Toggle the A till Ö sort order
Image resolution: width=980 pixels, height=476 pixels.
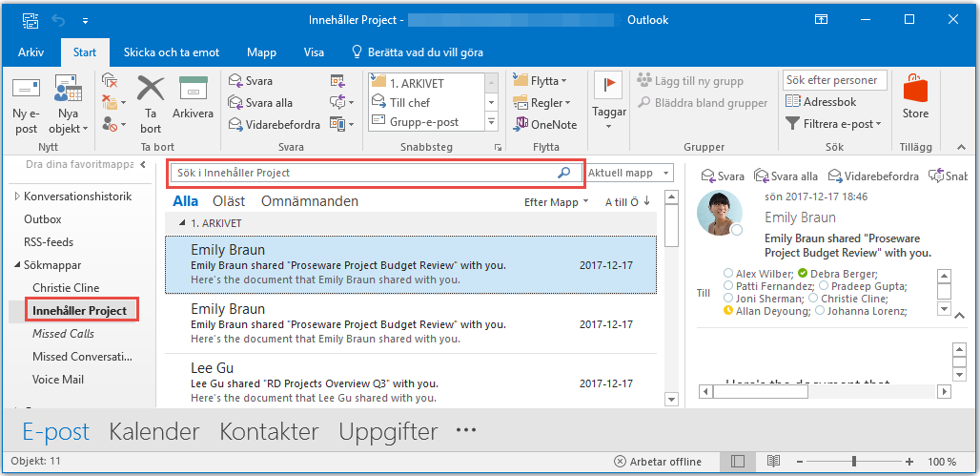coord(627,201)
